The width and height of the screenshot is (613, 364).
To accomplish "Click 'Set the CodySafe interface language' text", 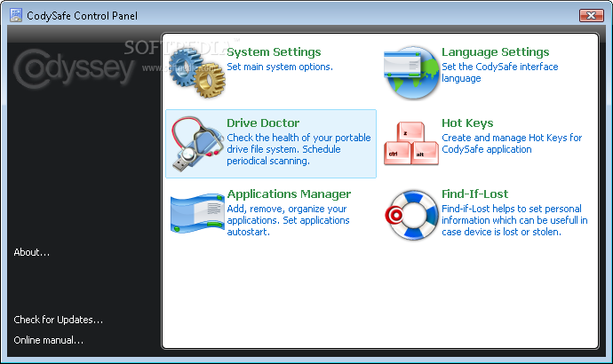I will click(500, 73).
